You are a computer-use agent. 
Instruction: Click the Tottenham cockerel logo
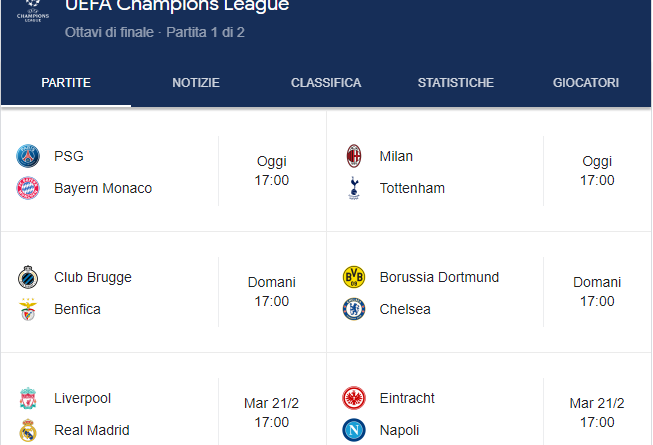pyautogui.click(x=354, y=188)
